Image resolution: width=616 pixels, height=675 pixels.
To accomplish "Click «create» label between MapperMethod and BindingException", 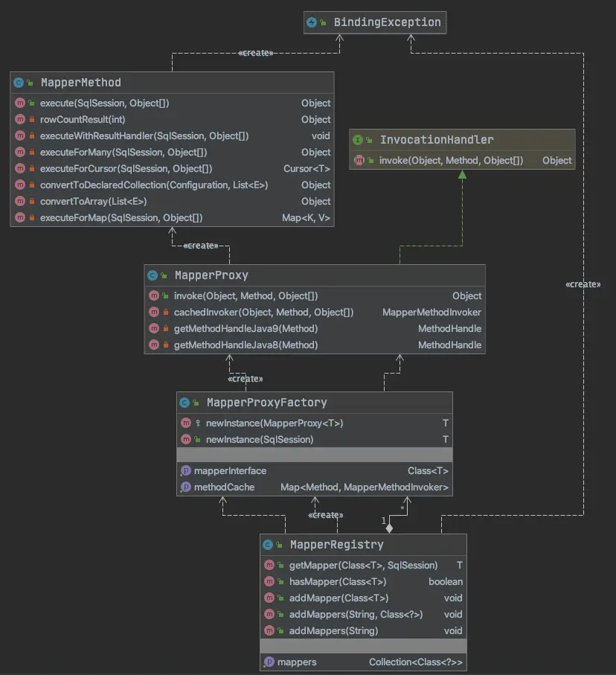I will tap(256, 53).
